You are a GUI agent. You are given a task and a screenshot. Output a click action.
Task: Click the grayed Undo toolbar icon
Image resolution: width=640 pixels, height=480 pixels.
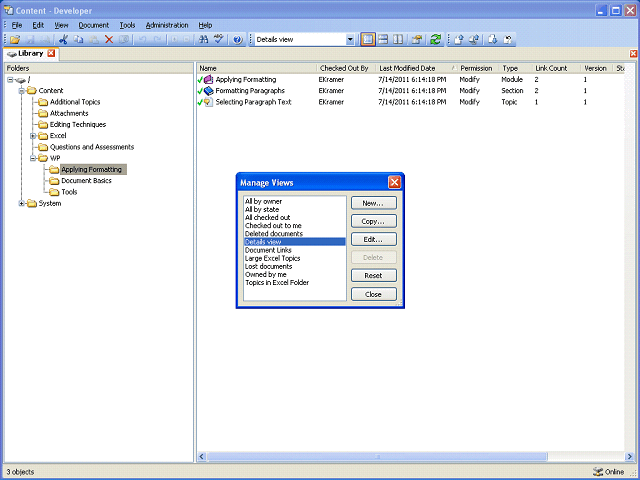click(142, 40)
